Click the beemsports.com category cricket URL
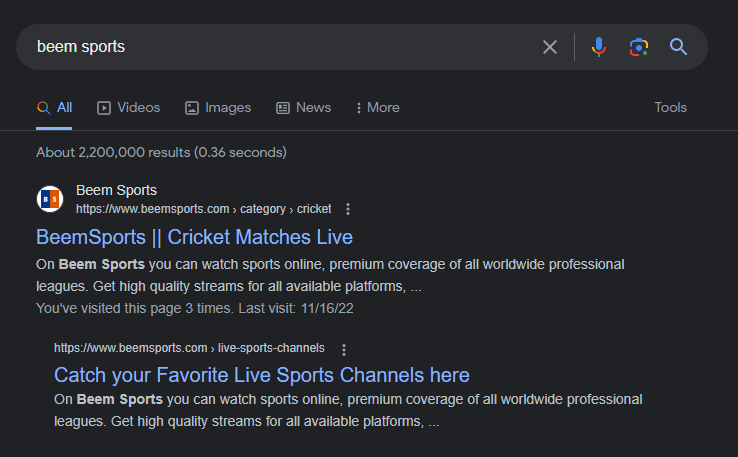Viewport: 738px width, 457px height. 203,209
